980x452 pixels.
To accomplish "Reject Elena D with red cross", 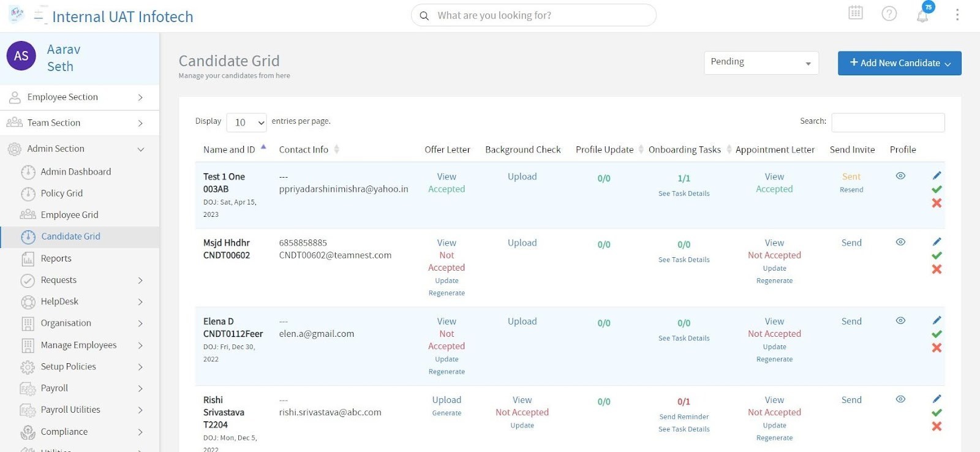I will pos(937,347).
